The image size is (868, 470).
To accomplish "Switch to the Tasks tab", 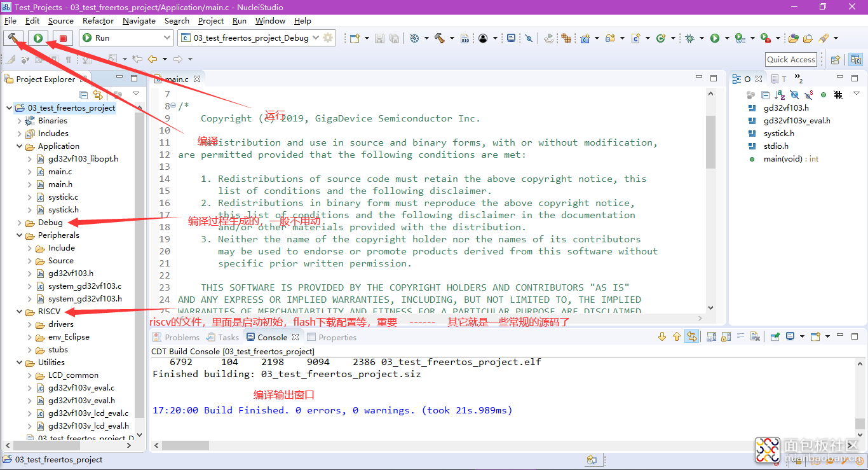I will click(222, 337).
